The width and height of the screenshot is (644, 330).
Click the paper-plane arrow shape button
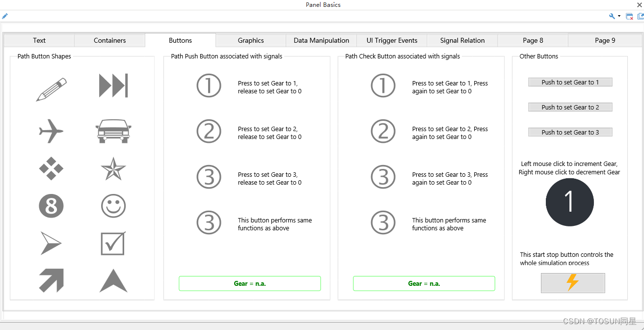point(51,243)
